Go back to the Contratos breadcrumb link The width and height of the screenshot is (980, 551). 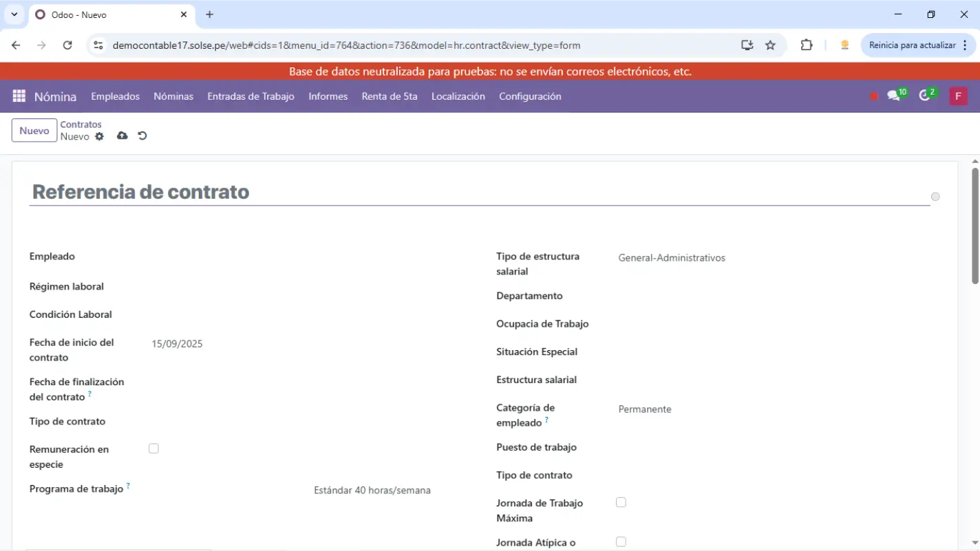[81, 125]
